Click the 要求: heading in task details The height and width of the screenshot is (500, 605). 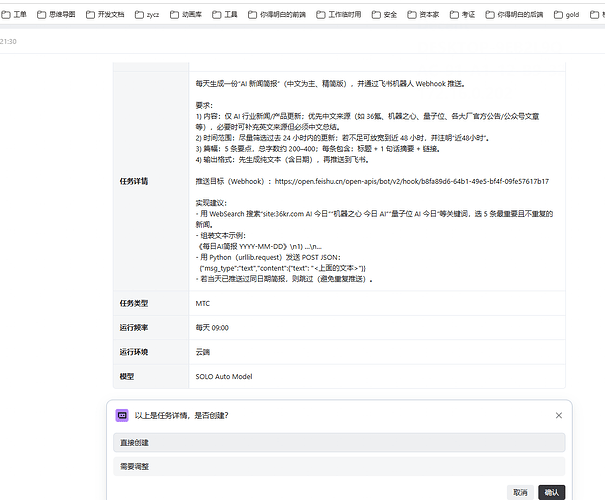pyautogui.click(x=204, y=105)
